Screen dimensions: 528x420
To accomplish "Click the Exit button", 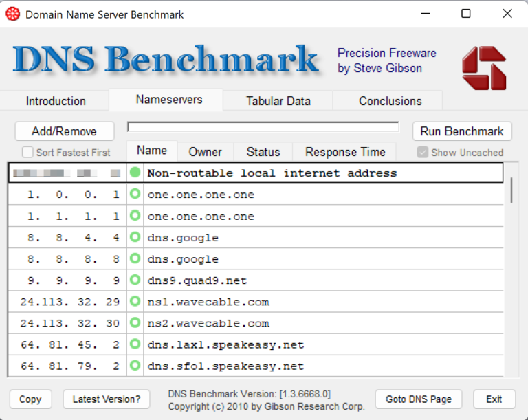I will click(494, 399).
